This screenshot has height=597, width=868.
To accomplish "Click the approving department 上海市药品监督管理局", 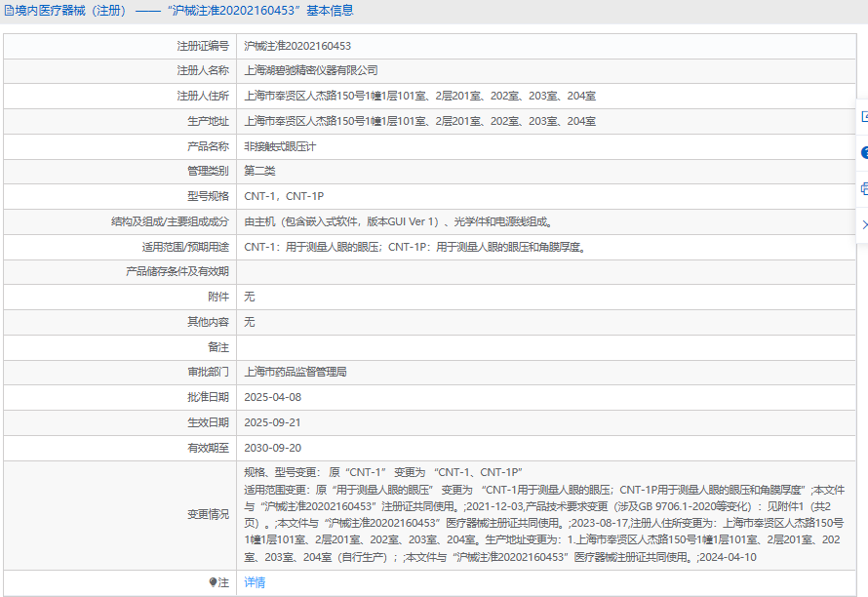I will 295,372.
